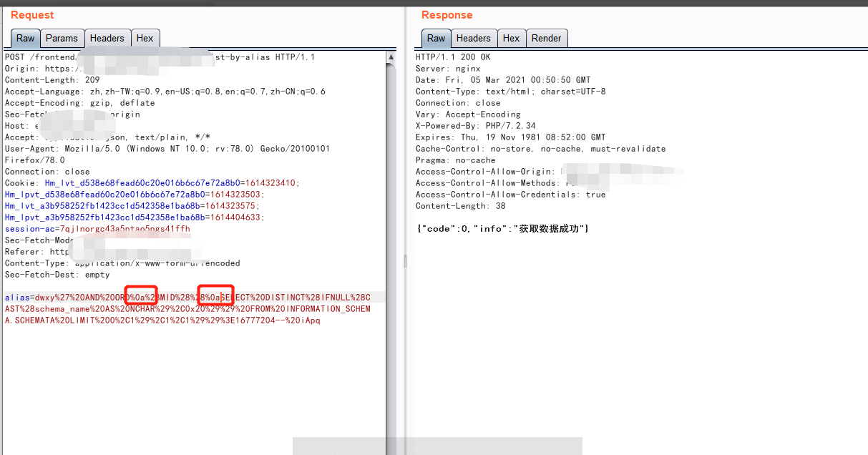This screenshot has height=455, width=868.
Task: Switch to Headers tab in Response panel
Action: click(x=474, y=39)
